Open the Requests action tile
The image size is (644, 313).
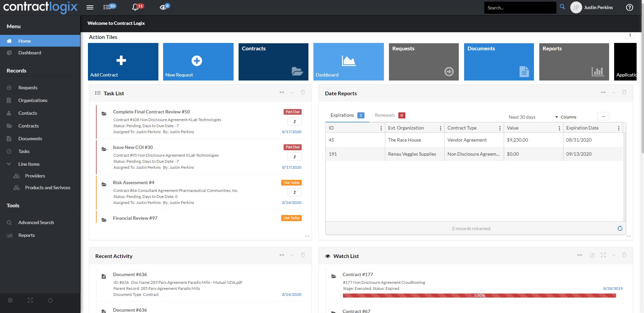(424, 62)
